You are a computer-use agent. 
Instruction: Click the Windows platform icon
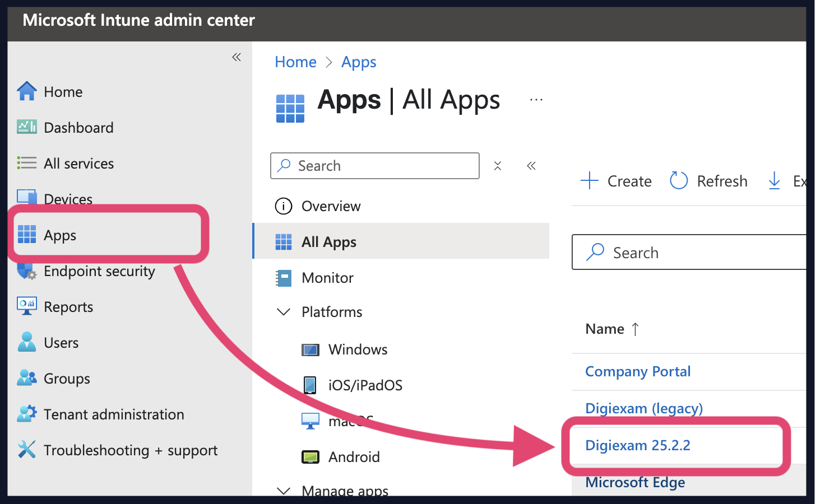point(310,350)
